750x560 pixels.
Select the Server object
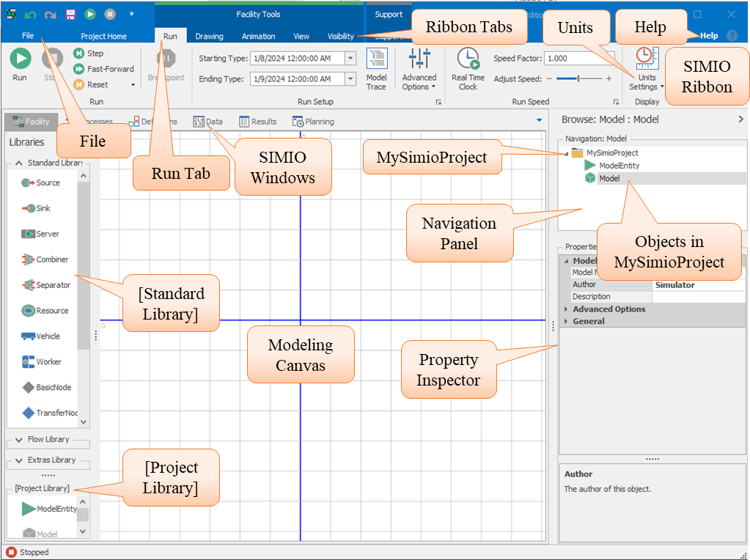pyautogui.click(x=40, y=234)
